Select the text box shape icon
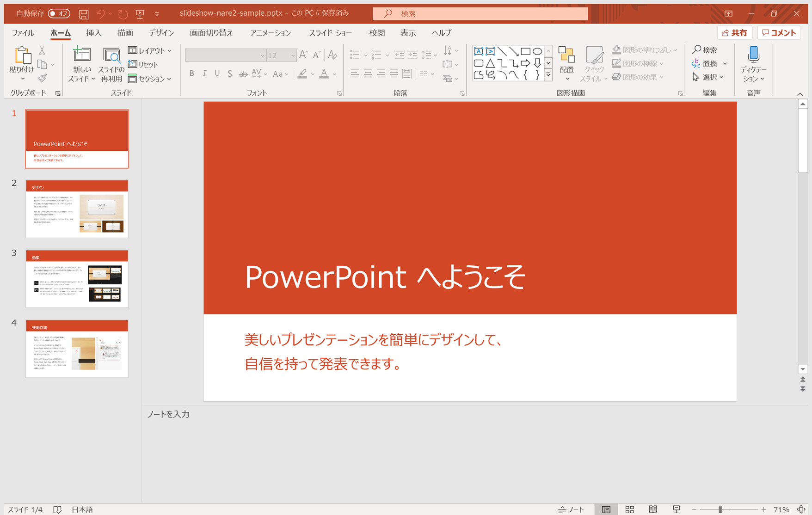Screen dimensions: 812x515 pos(479,51)
